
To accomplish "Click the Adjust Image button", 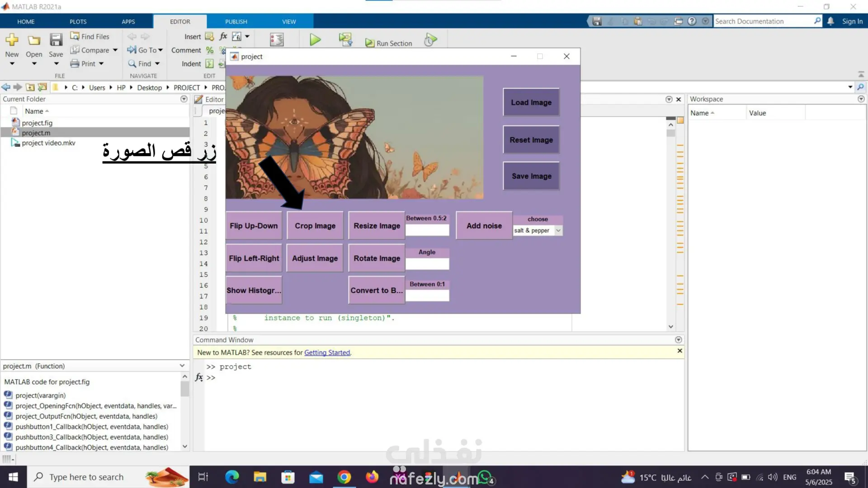I will tap(315, 258).
